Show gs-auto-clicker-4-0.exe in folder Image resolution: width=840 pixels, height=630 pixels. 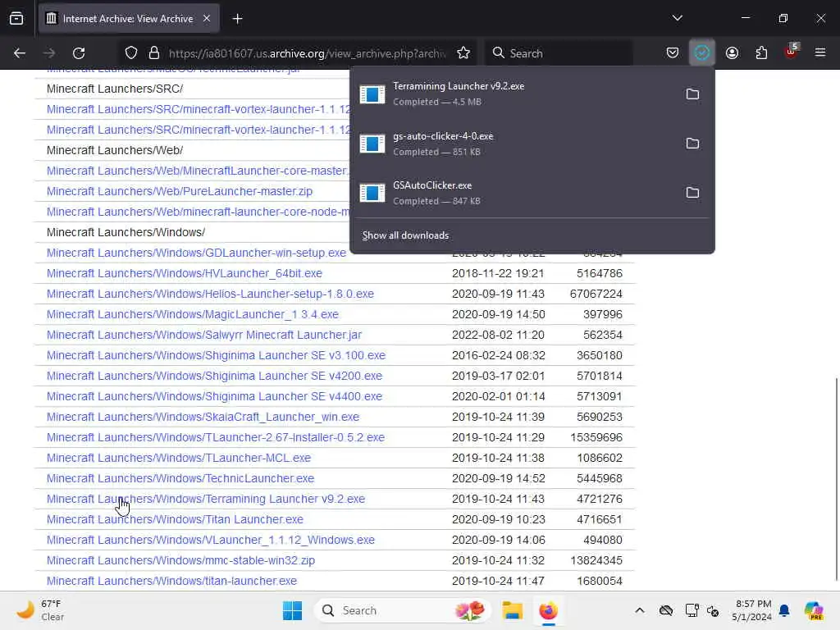[692, 144]
